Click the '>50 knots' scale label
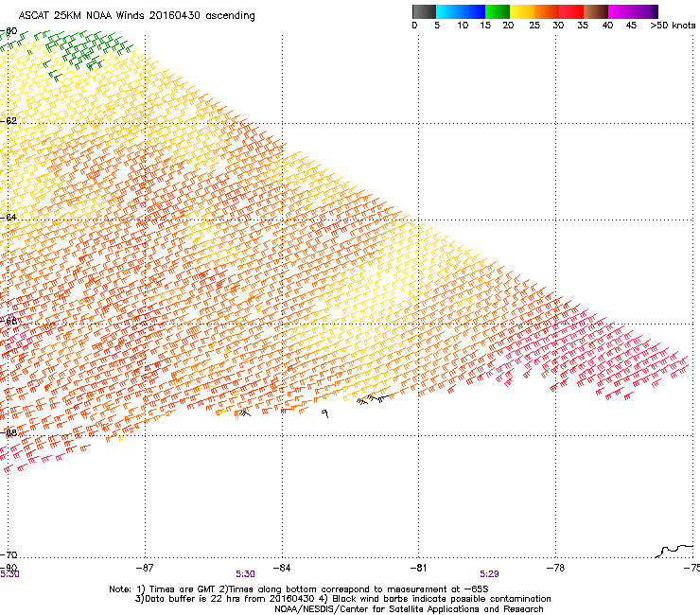Image resolution: width=700 pixels, height=615 pixels. tap(673, 26)
